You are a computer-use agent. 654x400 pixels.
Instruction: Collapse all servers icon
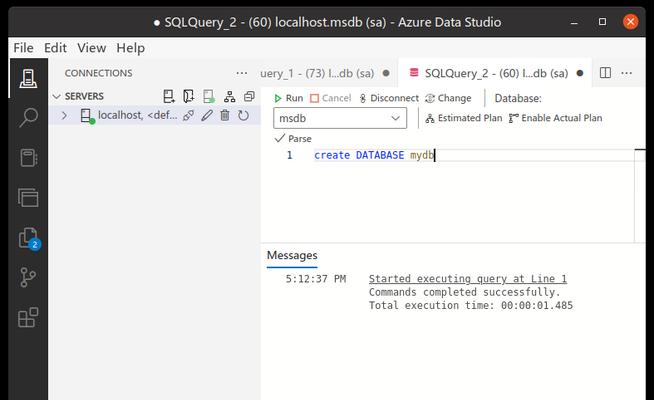[x=249, y=97]
